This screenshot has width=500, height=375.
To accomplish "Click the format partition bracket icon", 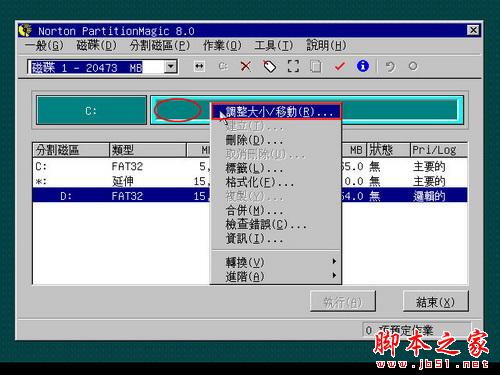I will click(x=293, y=66).
